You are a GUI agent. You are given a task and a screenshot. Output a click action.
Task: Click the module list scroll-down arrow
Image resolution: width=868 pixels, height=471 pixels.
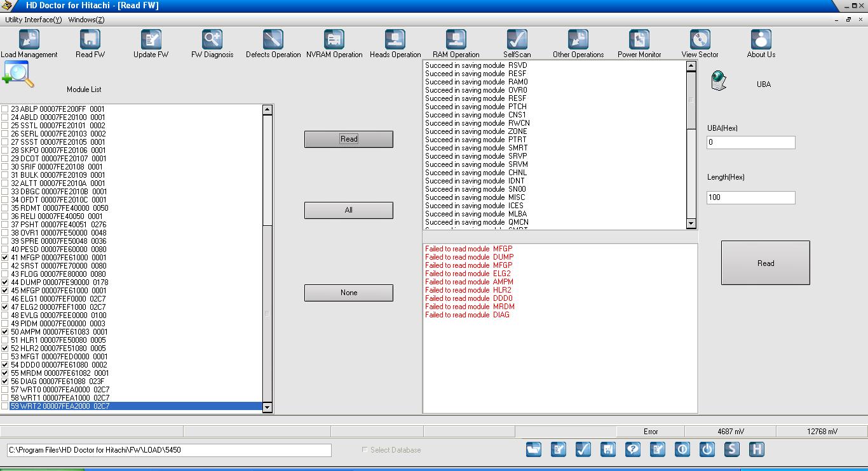[268, 408]
